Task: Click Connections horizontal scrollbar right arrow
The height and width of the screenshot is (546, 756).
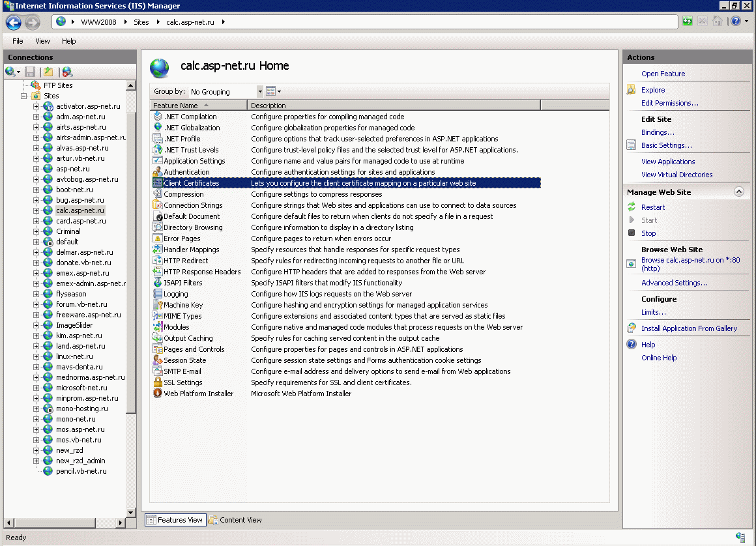Action: 121,523
